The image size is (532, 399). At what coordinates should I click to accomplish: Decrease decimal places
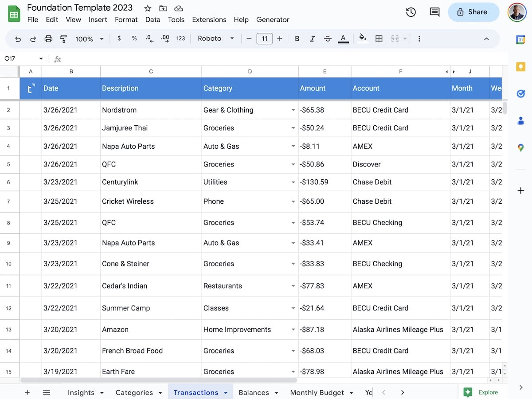[x=150, y=39]
